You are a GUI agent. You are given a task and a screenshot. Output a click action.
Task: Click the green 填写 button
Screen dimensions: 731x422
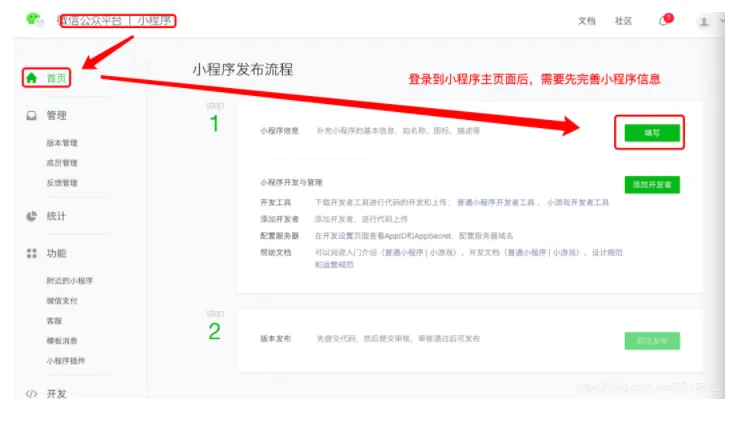(x=652, y=133)
